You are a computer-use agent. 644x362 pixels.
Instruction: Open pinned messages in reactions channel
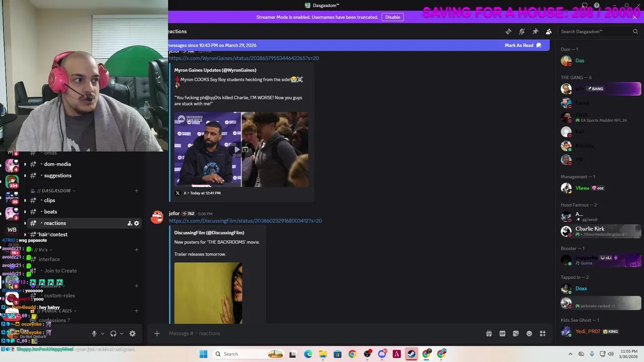(x=535, y=31)
